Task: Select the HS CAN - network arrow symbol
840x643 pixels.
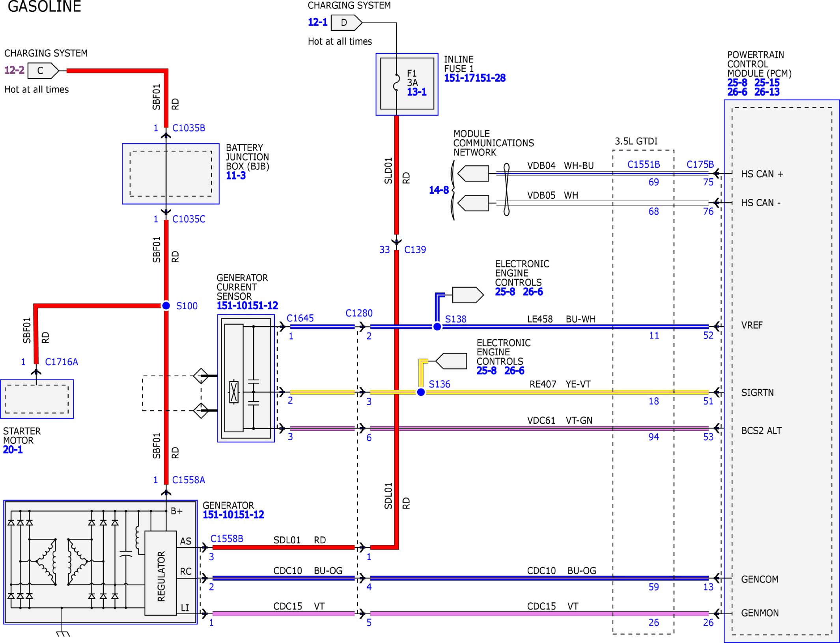Action: pos(473,203)
